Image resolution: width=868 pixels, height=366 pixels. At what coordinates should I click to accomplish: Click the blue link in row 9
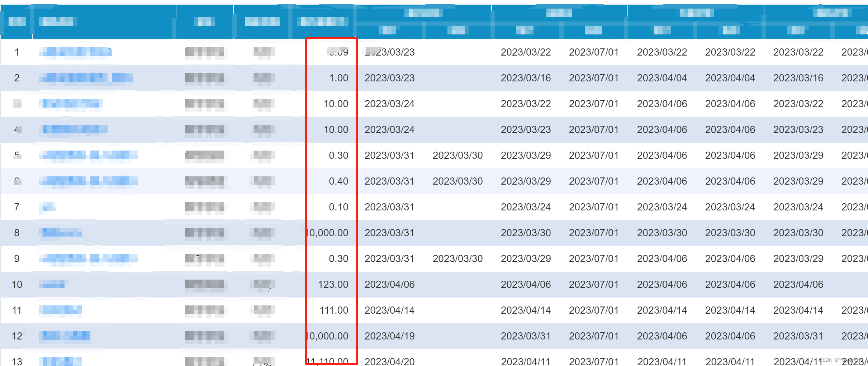[x=88, y=258]
